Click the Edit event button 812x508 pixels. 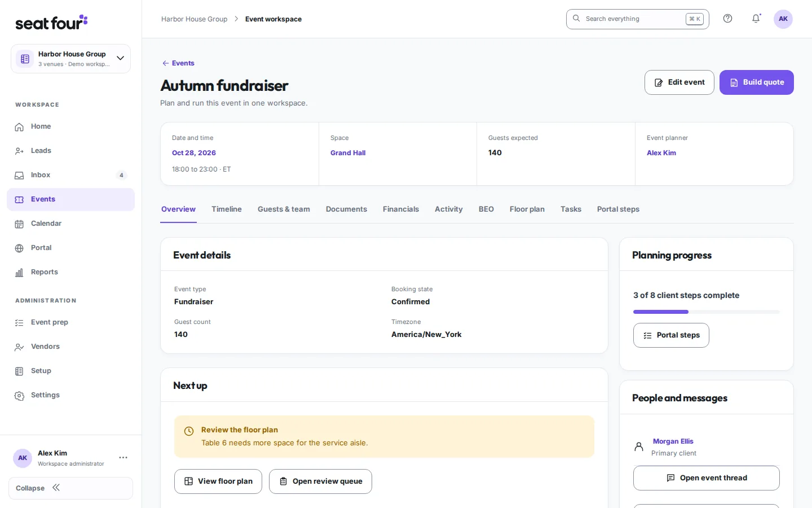(679, 82)
